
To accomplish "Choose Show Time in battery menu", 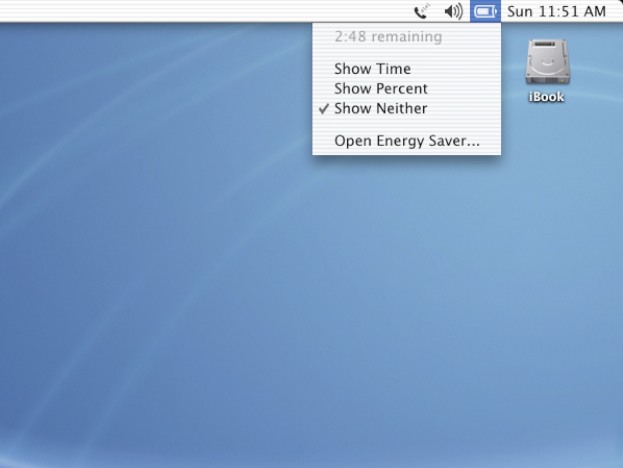I will [406, 69].
